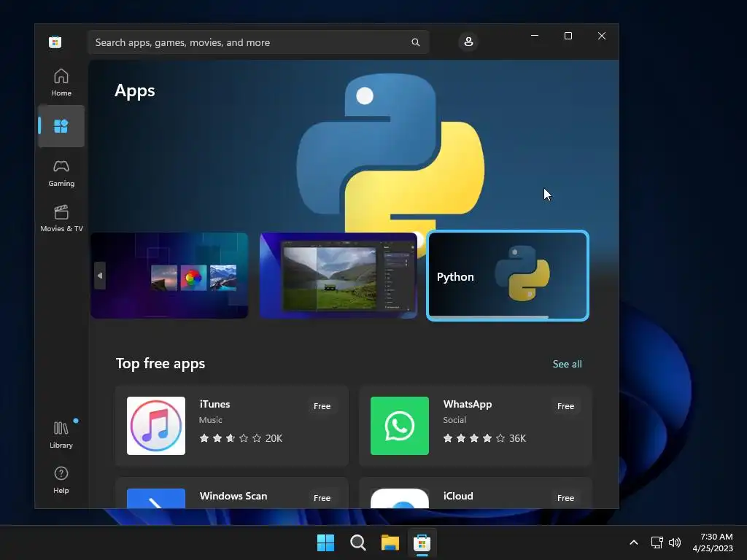Select the Python carousel thumbnail
747x560 pixels.
pos(508,275)
